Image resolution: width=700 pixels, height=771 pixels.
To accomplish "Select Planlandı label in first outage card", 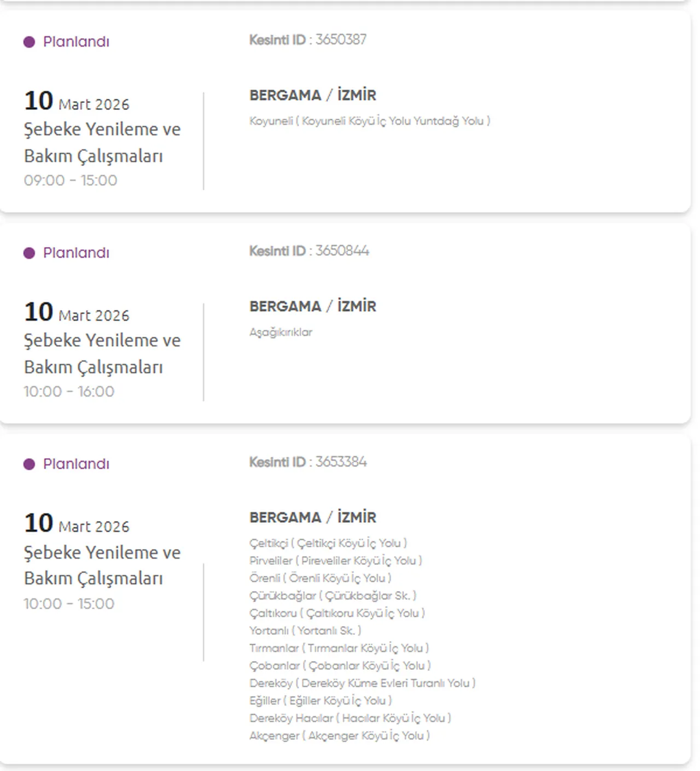I will pos(76,42).
